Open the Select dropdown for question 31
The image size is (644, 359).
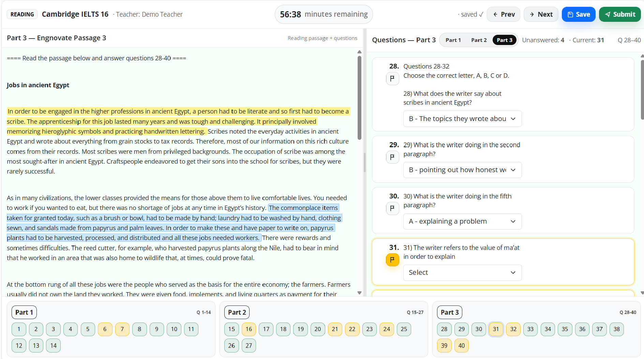coord(462,272)
